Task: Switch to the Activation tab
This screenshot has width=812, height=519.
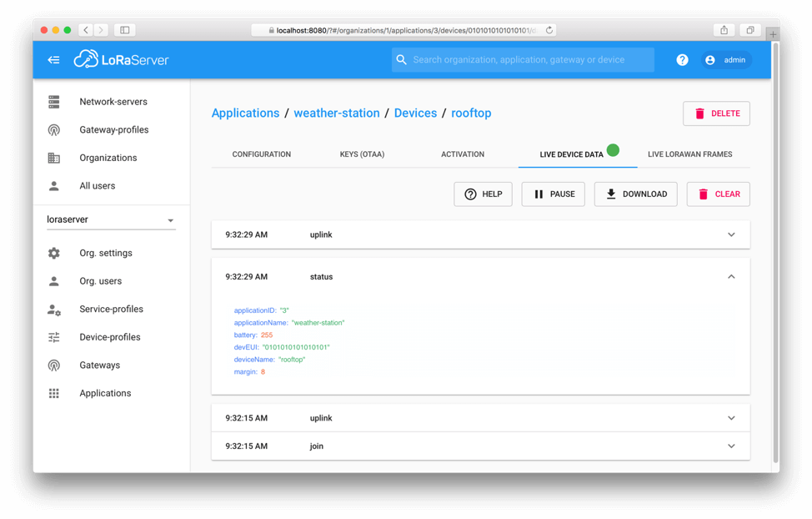Action: (x=463, y=154)
